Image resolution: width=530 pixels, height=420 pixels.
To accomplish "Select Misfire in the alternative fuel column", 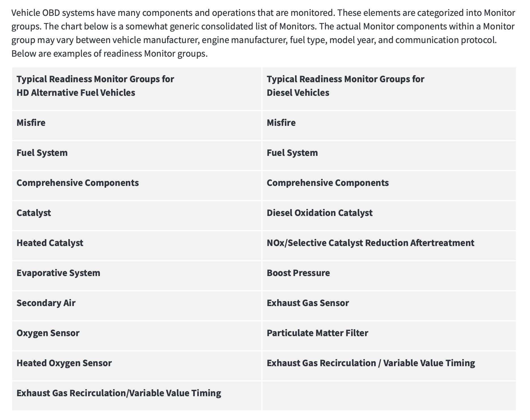I will 31,123.
